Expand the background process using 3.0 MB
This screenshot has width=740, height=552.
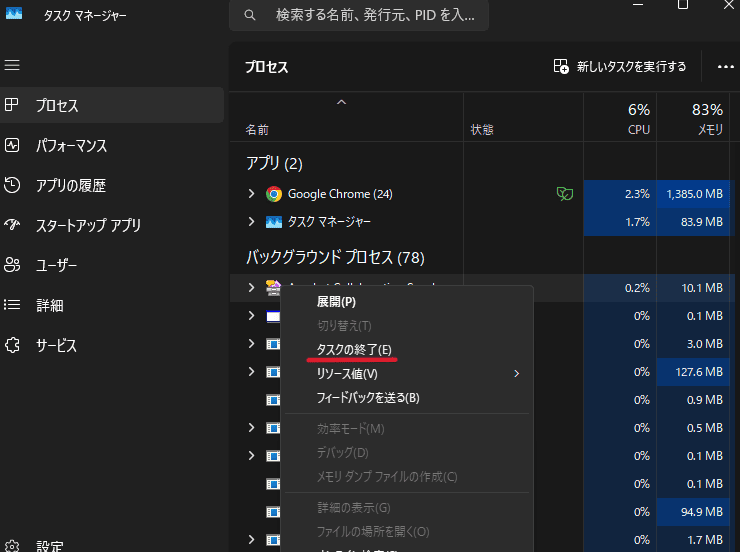(x=252, y=343)
